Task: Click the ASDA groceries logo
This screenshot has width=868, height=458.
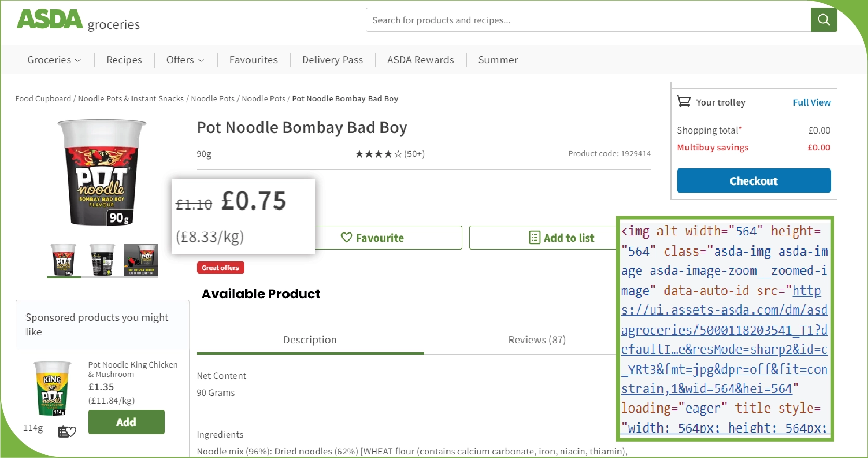Action: pyautogui.click(x=78, y=20)
